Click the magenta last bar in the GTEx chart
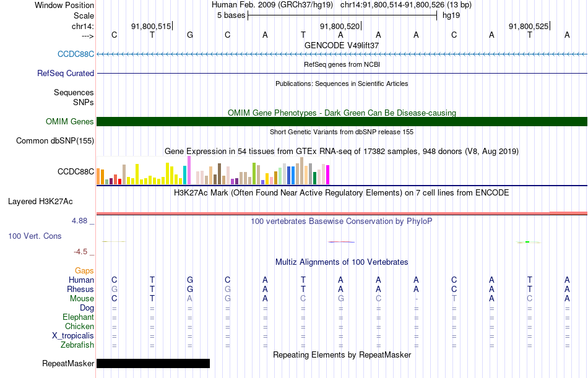 pos(327,174)
